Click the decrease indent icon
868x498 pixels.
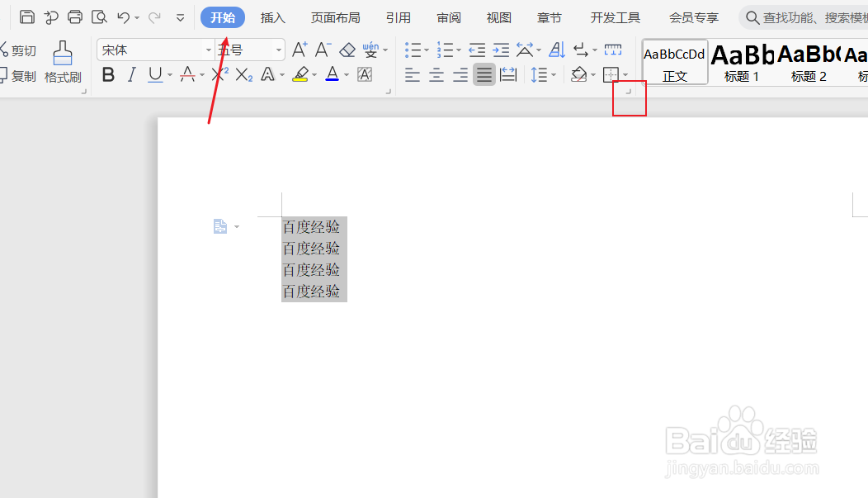pyautogui.click(x=477, y=50)
